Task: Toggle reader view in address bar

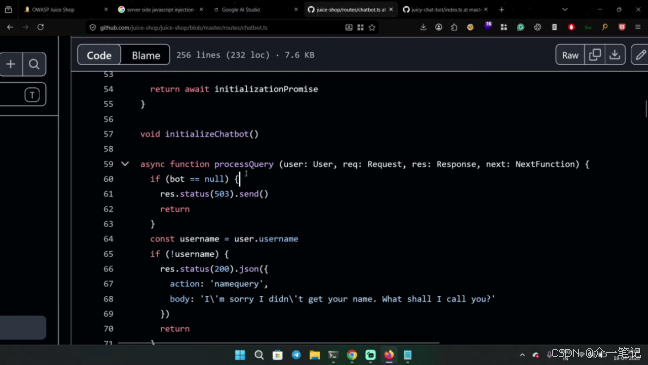Action: [x=349, y=28]
